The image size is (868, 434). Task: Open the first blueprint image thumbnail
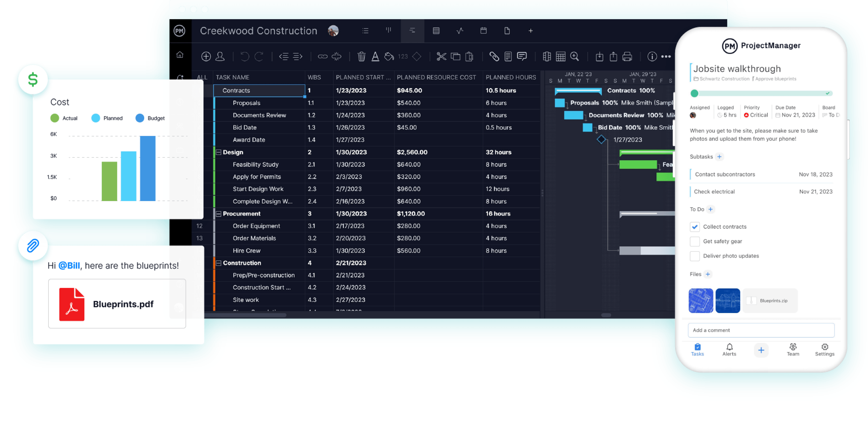(701, 300)
